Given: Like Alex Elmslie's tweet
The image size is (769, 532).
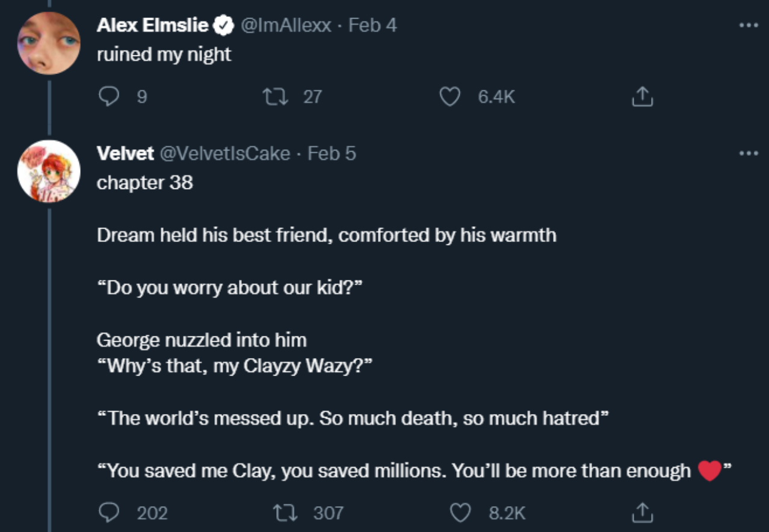Looking at the screenshot, I should (x=449, y=96).
